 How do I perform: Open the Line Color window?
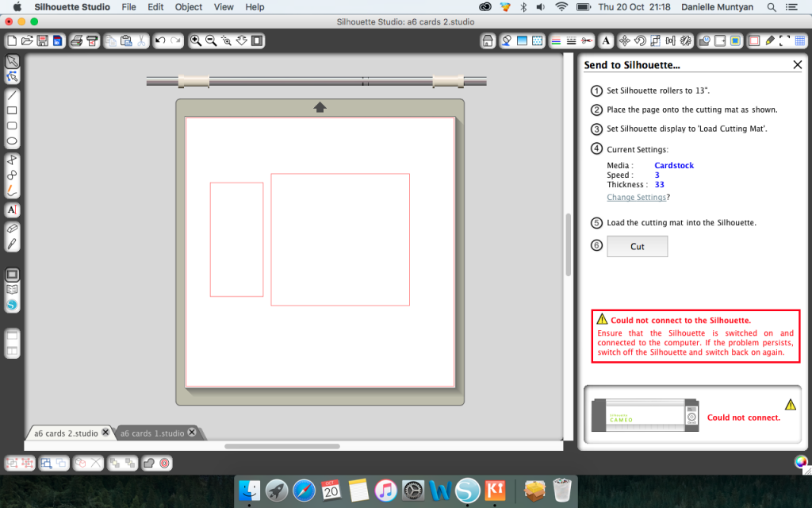pyautogui.click(x=556, y=40)
